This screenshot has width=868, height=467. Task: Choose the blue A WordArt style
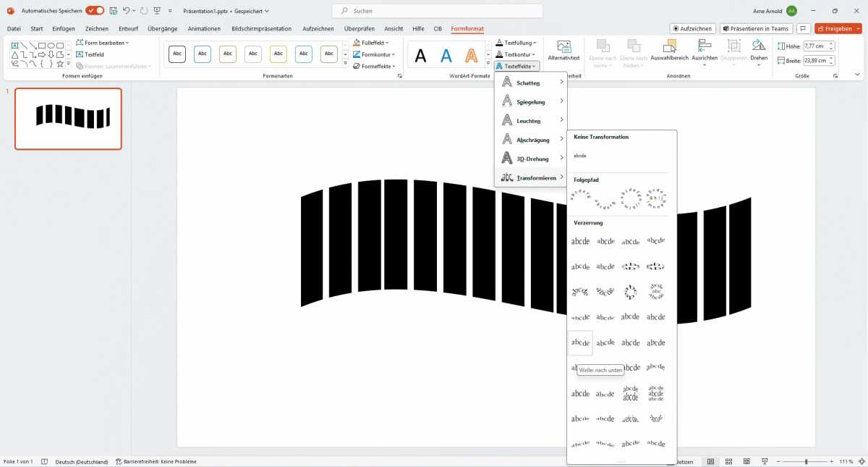click(446, 56)
